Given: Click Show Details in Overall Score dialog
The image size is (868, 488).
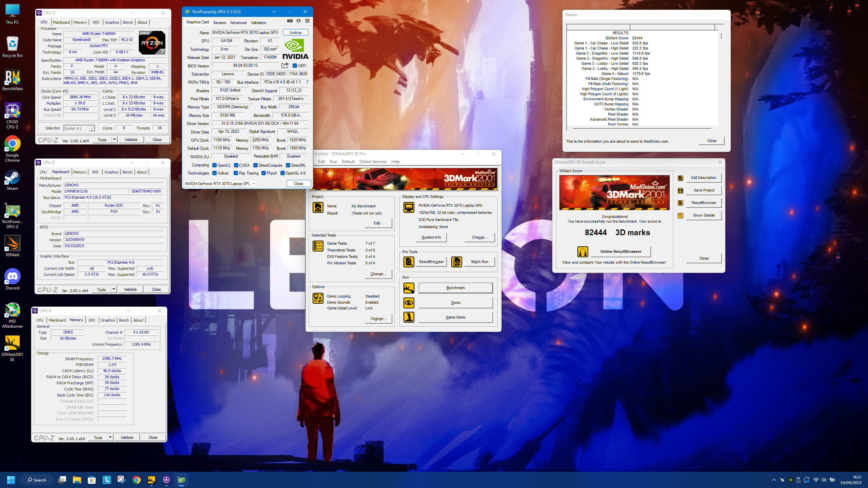Looking at the screenshot, I should tap(704, 215).
